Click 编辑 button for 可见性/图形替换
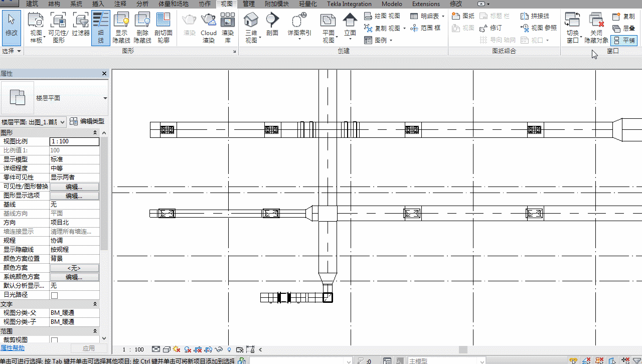642x364 pixels. pos(74,187)
